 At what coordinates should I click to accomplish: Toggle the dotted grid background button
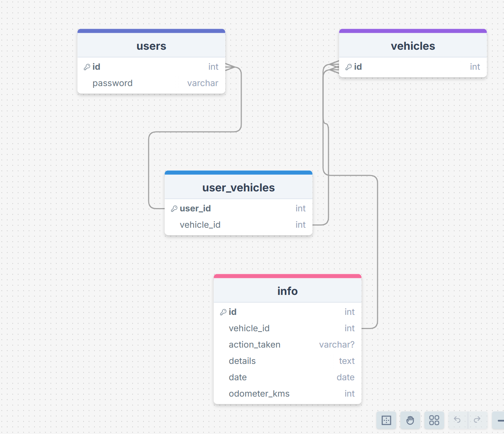coord(386,420)
